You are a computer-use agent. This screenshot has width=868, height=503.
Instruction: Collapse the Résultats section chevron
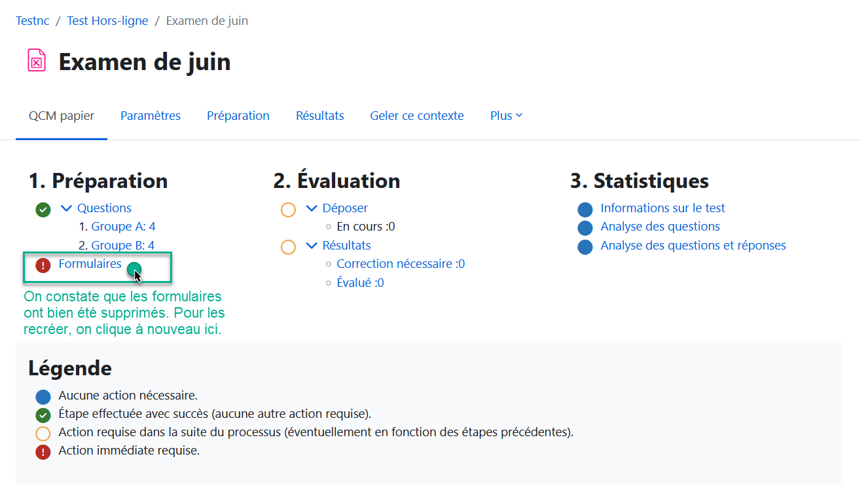point(312,246)
